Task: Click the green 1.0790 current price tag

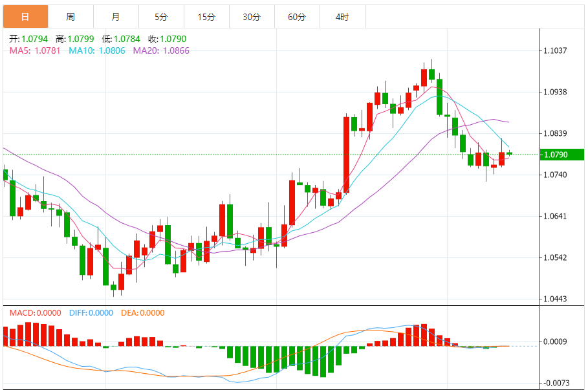Action: coord(561,155)
